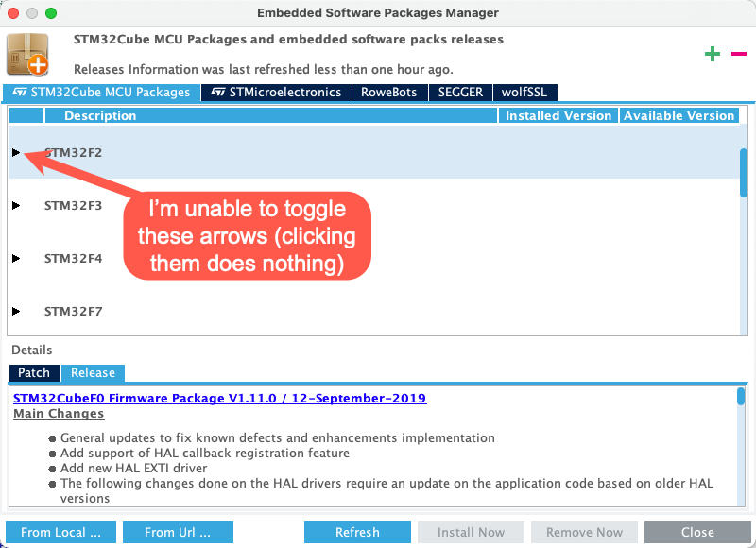Open the SEGGER tab
The image size is (756, 548).
pyautogui.click(x=460, y=92)
